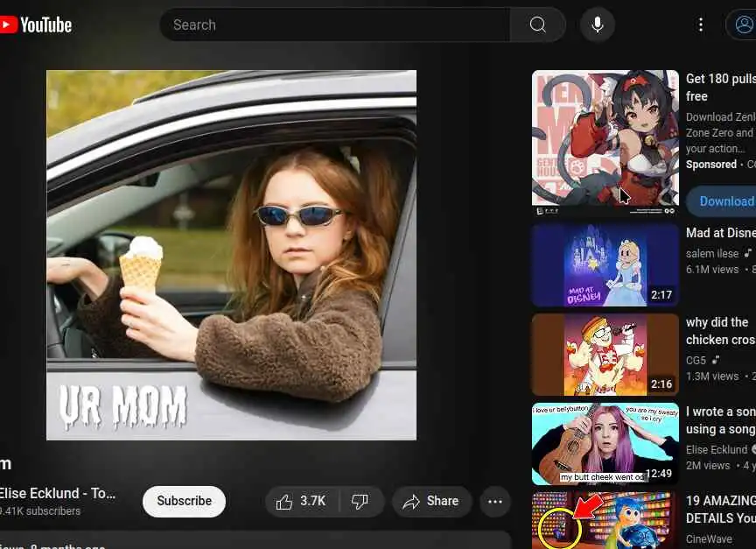Open the more actions ellipsis button
Image resolution: width=756 pixels, height=549 pixels.
click(x=494, y=501)
